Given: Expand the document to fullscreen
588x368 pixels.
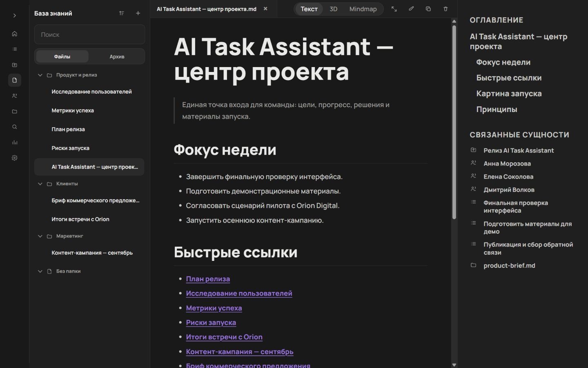Looking at the screenshot, I should (394, 9).
